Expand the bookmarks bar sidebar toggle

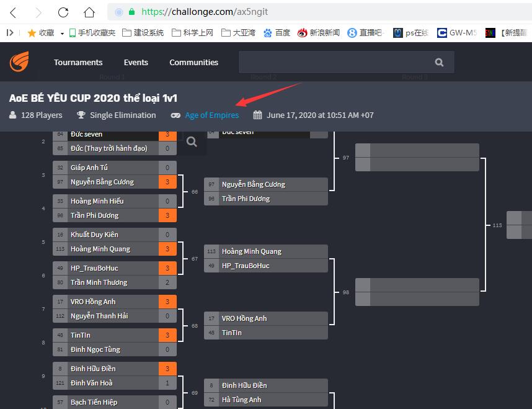click(x=10, y=33)
